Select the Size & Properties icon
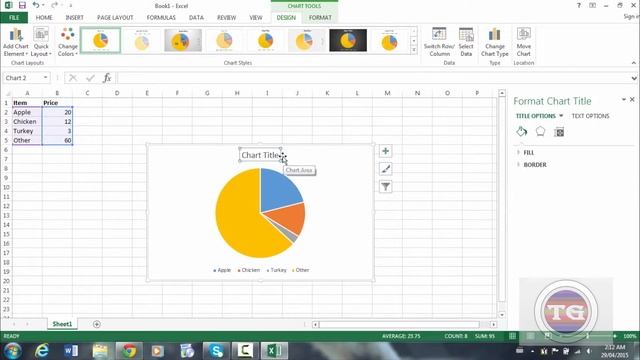 point(559,131)
